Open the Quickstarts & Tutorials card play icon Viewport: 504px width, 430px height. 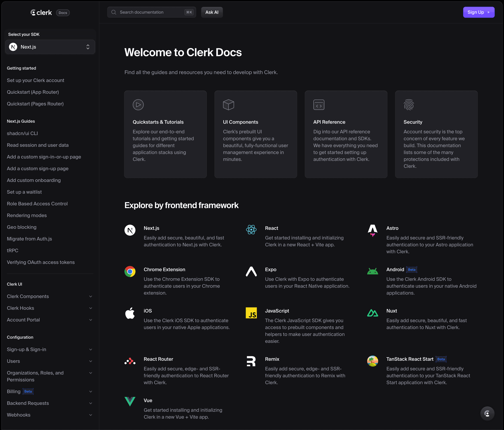click(x=138, y=105)
